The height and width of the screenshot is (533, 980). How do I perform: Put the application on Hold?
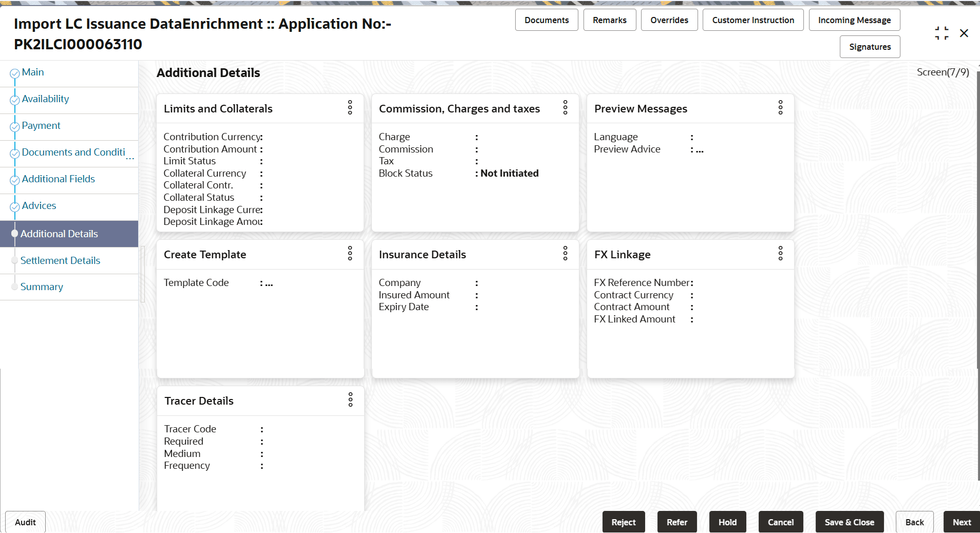[x=727, y=522]
